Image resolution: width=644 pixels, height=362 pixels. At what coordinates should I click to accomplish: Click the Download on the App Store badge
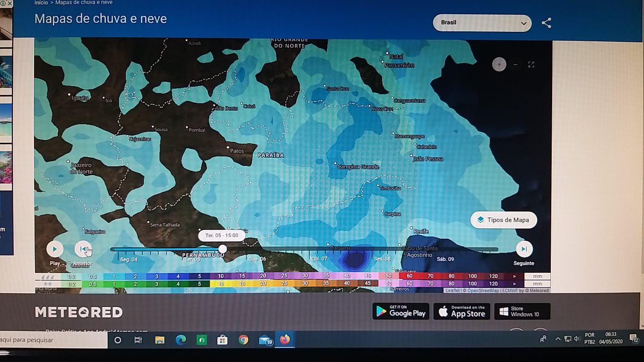[462, 312]
